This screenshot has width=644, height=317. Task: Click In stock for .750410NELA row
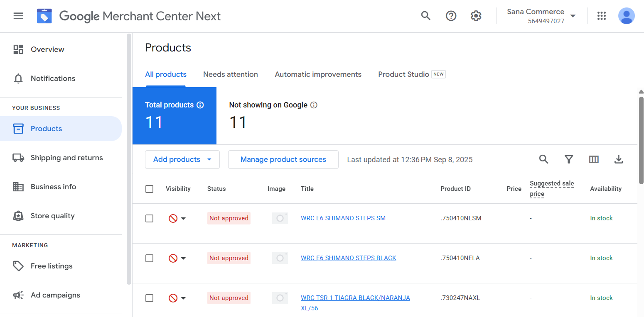coord(602,258)
